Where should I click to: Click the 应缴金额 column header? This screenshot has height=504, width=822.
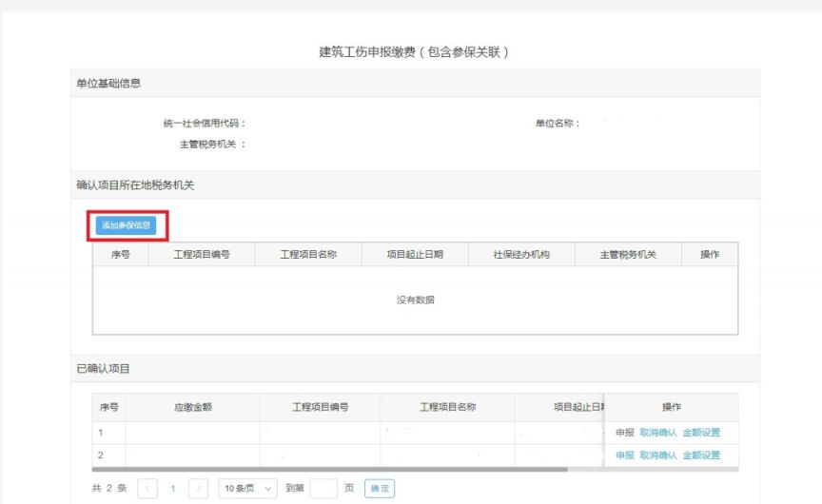[192, 407]
